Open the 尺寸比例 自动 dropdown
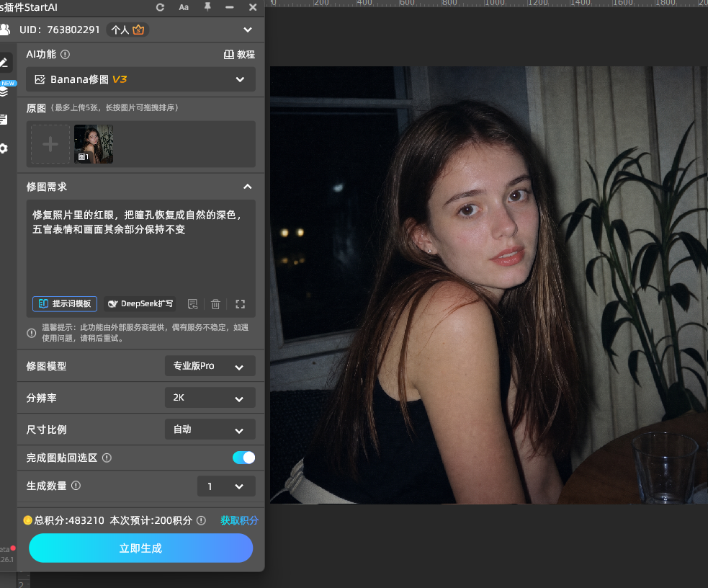This screenshot has height=588, width=708. click(210, 429)
